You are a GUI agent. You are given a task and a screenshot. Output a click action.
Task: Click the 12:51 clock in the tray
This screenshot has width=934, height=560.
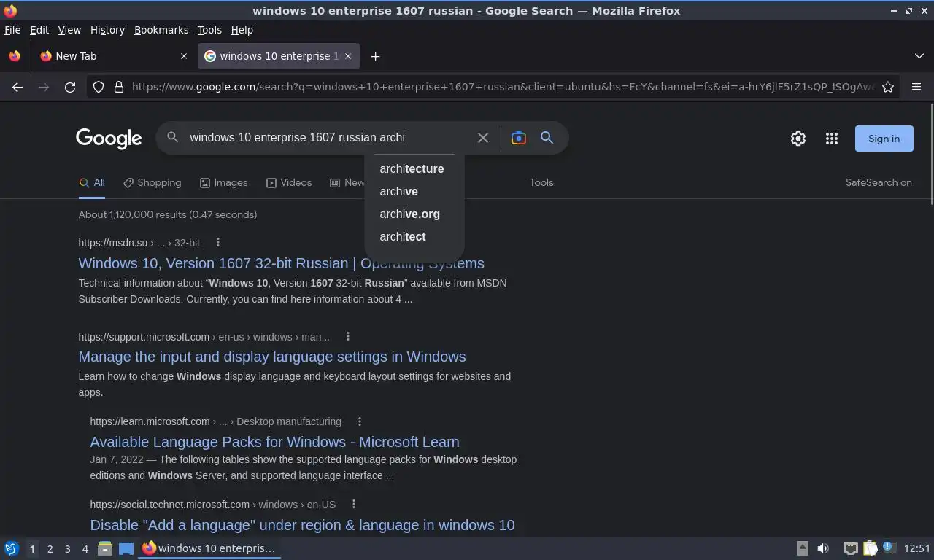(x=916, y=548)
